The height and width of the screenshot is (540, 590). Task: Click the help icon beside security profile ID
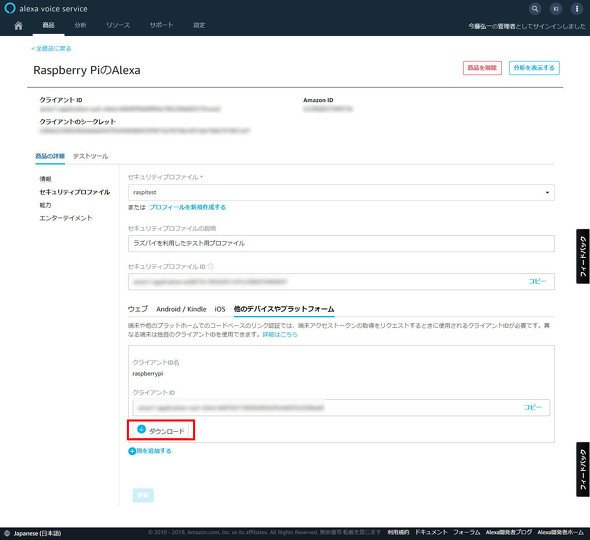tap(211, 266)
